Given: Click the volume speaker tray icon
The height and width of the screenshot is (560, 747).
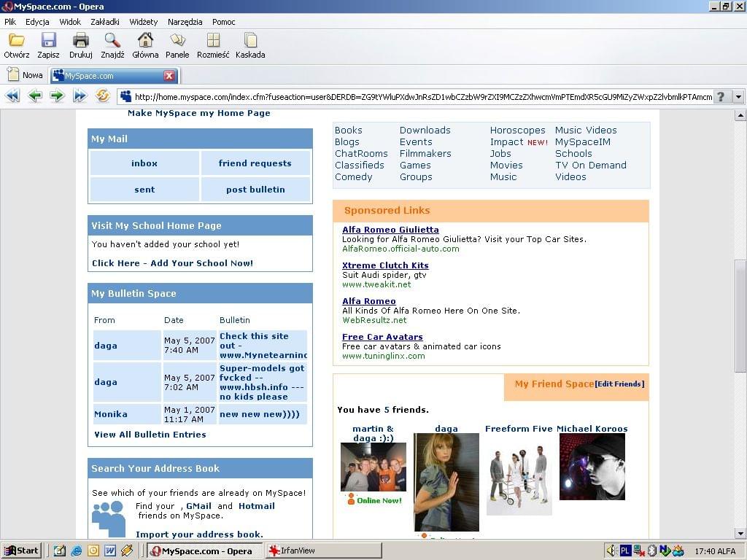Looking at the screenshot, I should point(612,551).
